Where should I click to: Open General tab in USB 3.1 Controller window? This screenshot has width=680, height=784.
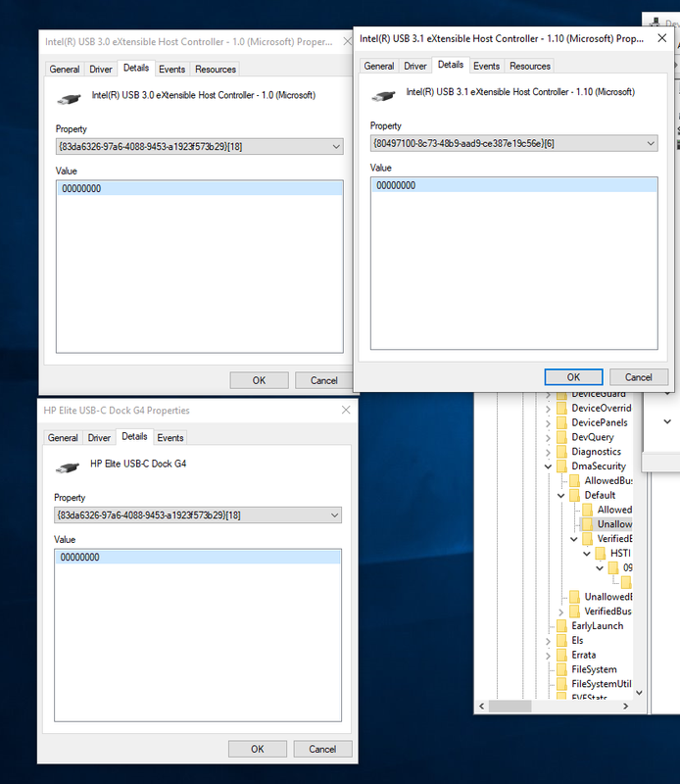(379, 66)
